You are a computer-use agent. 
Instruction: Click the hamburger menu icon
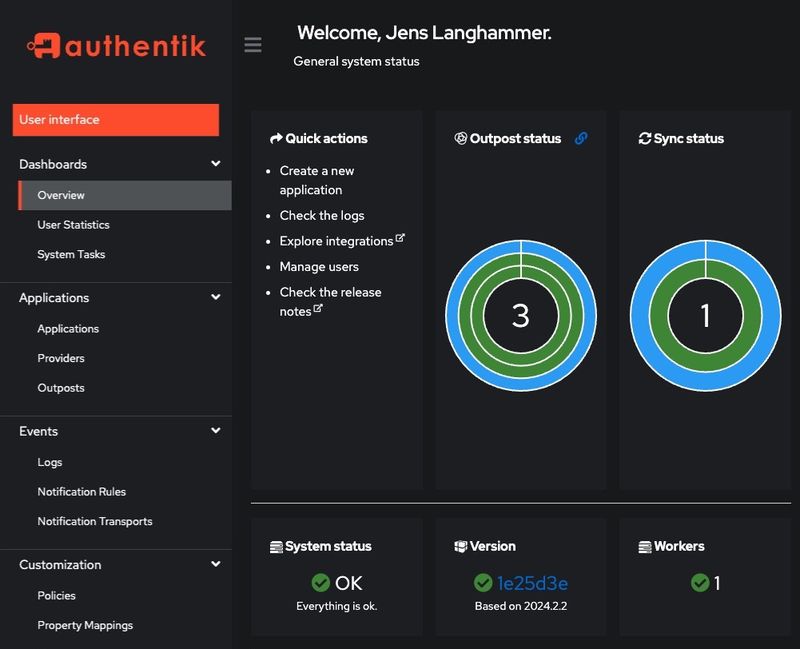pos(253,44)
